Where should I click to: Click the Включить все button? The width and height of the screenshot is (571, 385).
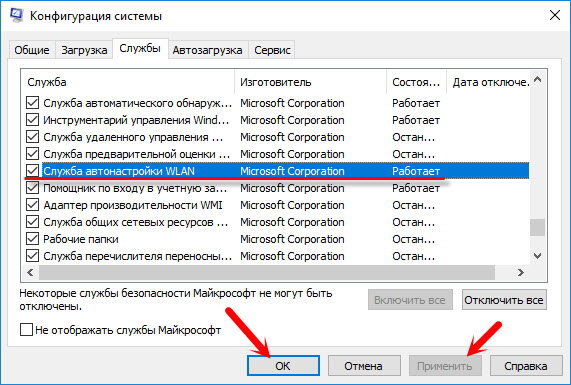[x=410, y=300]
